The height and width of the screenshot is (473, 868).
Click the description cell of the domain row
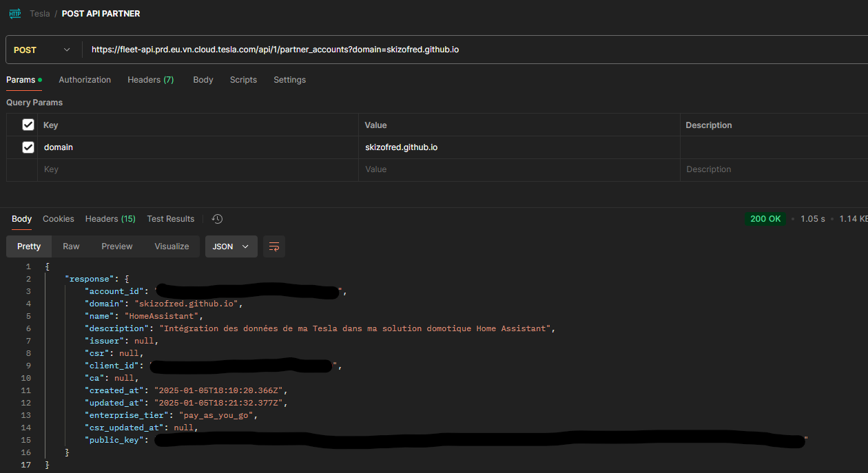coord(774,147)
